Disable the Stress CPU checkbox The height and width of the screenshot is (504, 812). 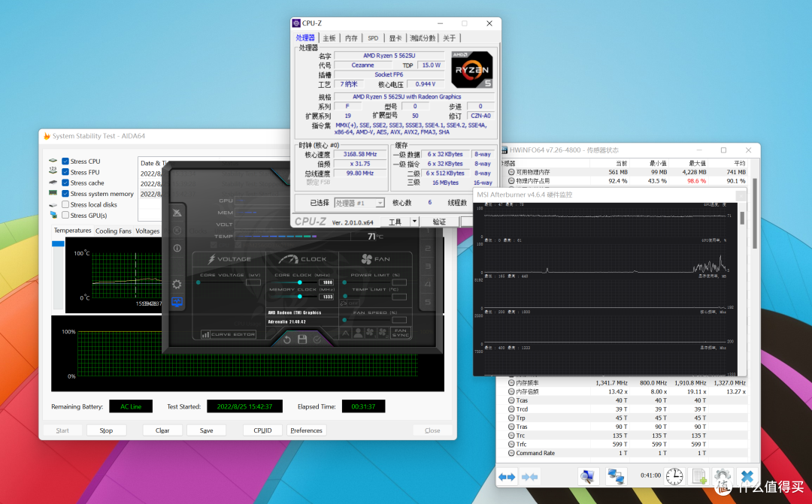tap(65, 161)
